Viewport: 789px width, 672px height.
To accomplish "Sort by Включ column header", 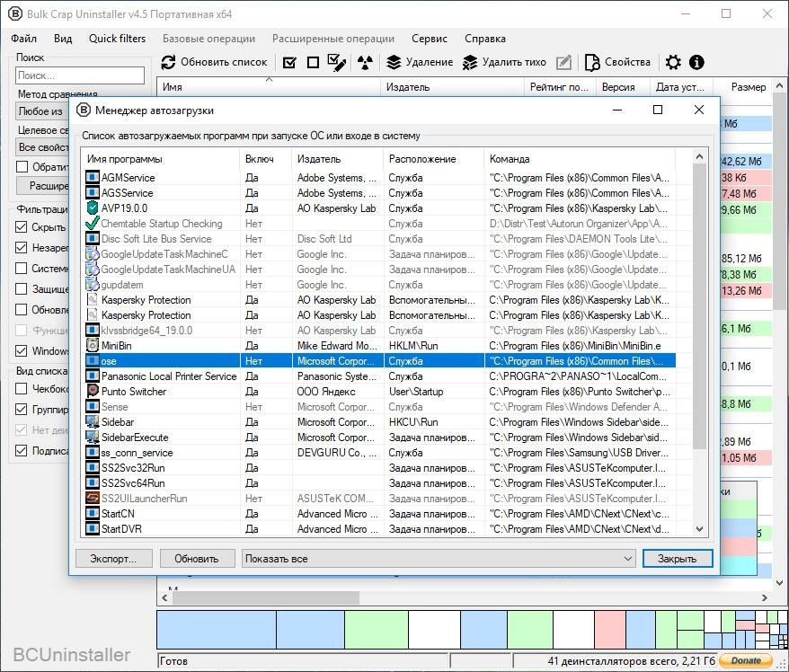I will [x=265, y=159].
